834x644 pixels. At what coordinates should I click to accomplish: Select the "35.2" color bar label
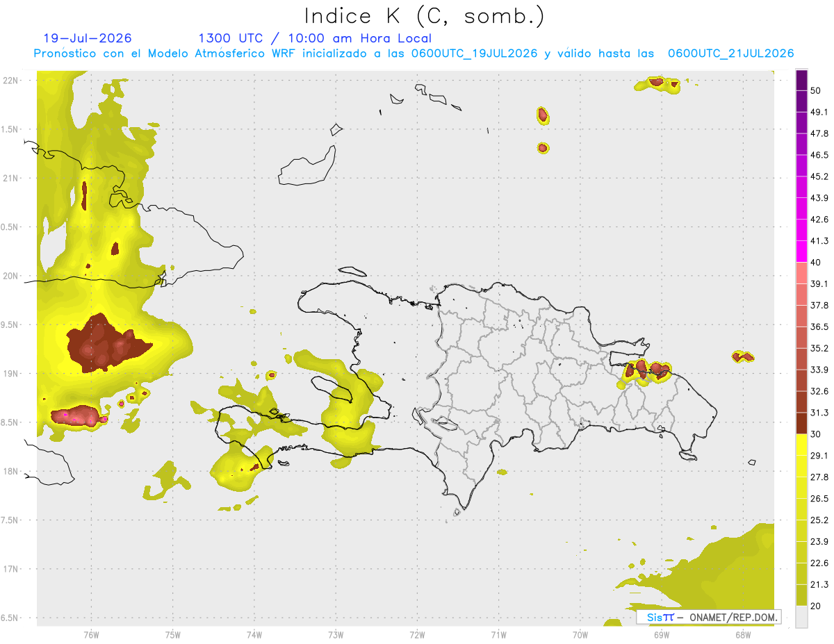pyautogui.click(x=819, y=348)
